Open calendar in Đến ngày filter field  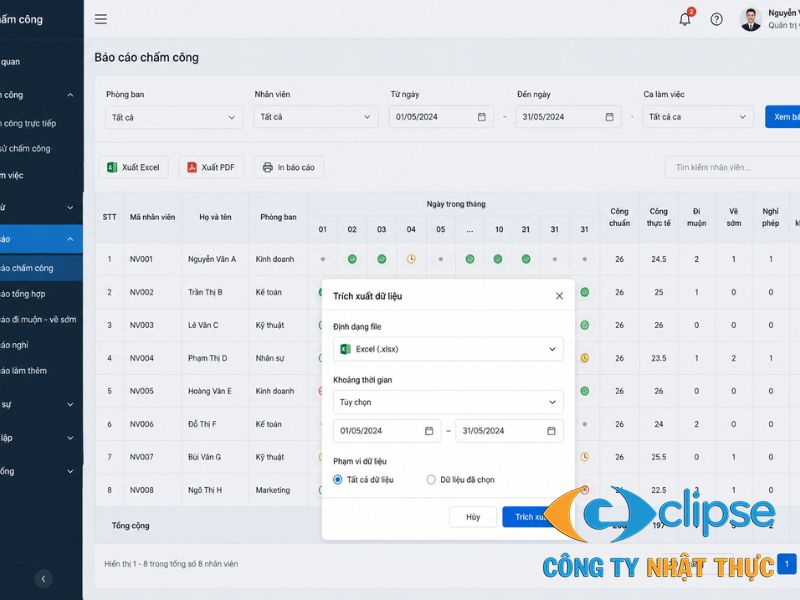(609, 117)
